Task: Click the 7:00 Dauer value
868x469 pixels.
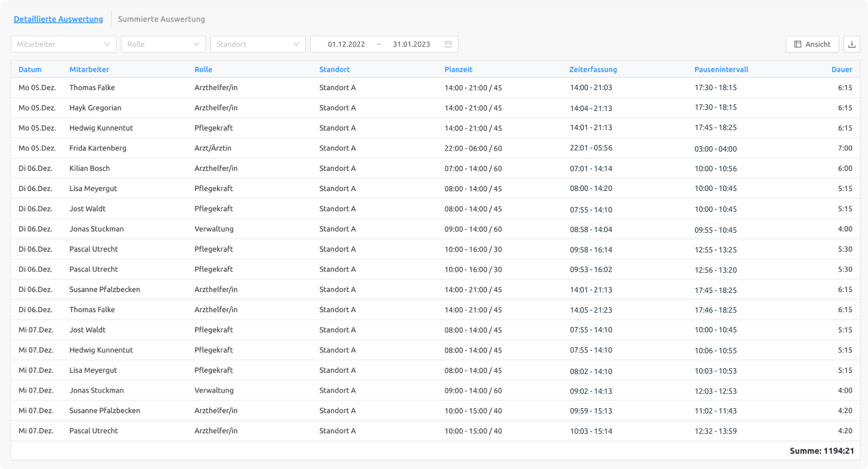Action: (845, 148)
